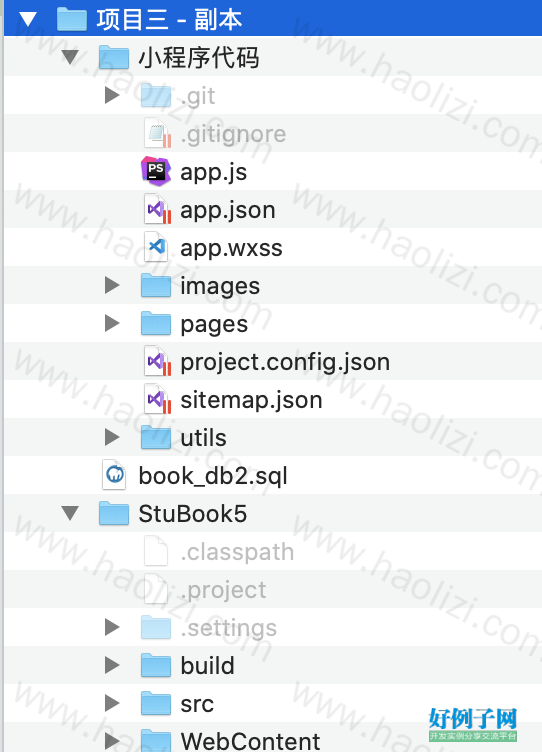Expand the utils folder arrow
Screen dimensions: 542x752
(x=112, y=437)
